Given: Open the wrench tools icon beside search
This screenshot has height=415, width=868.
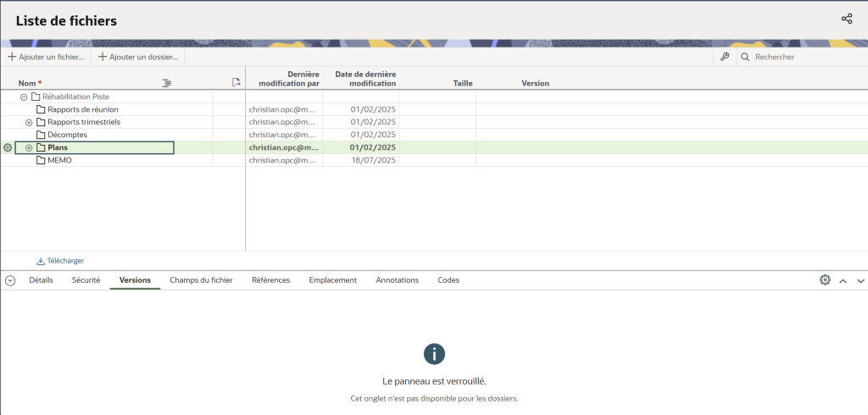Looking at the screenshot, I should coord(725,57).
